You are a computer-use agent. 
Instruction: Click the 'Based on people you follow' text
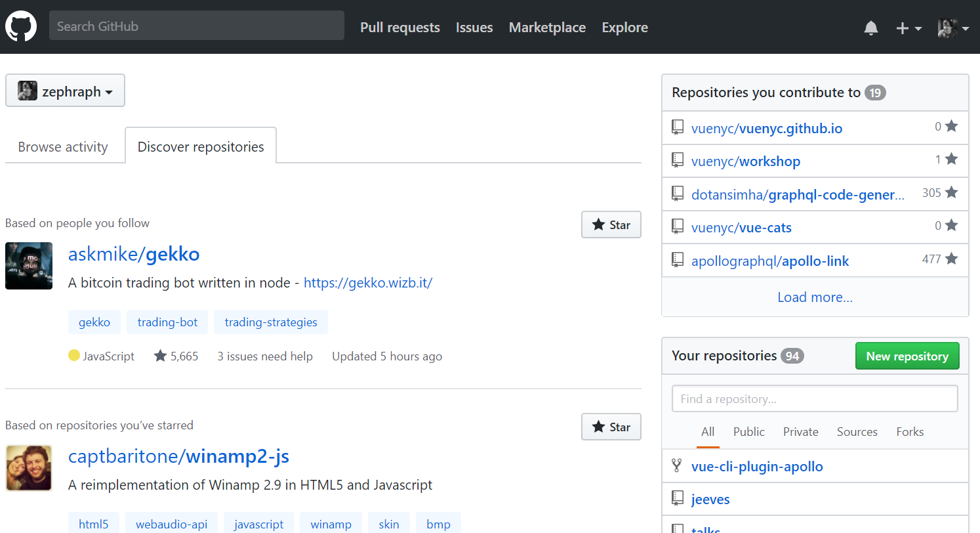[x=77, y=223]
